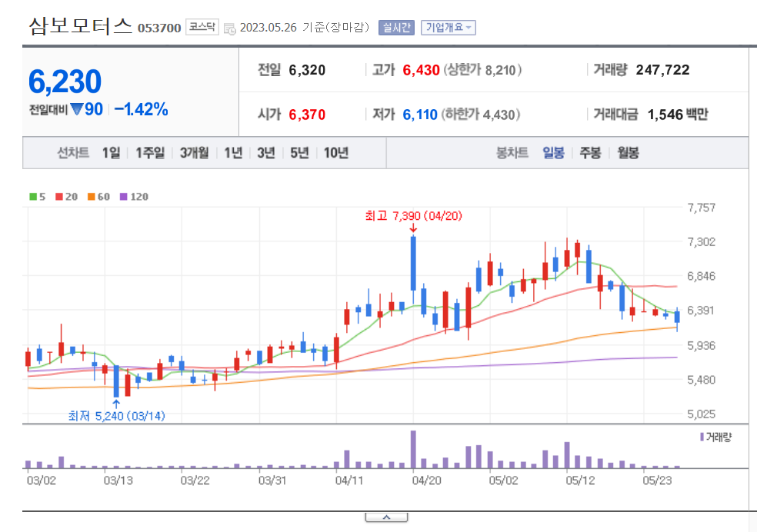The height and width of the screenshot is (532, 757).
Task: Click the 05/23 date axis label
Action: pyautogui.click(x=657, y=480)
